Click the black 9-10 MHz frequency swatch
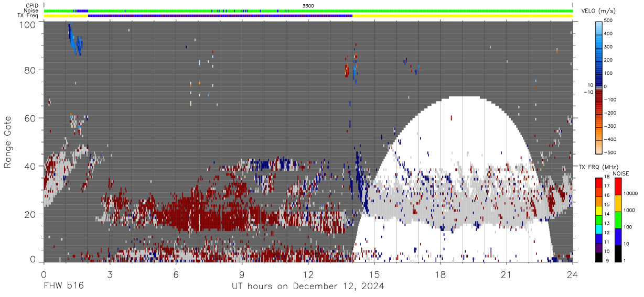 click(599, 257)
